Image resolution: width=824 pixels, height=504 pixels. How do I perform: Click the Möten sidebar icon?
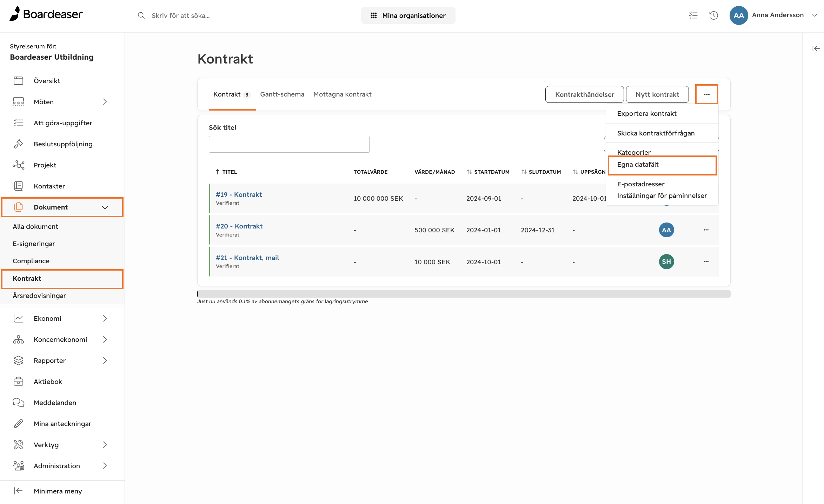[x=19, y=102]
